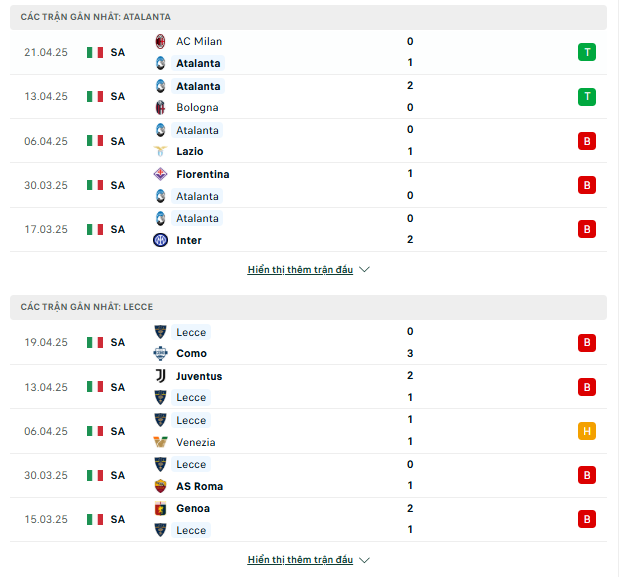Click the Inter club crest icon

tap(160, 240)
